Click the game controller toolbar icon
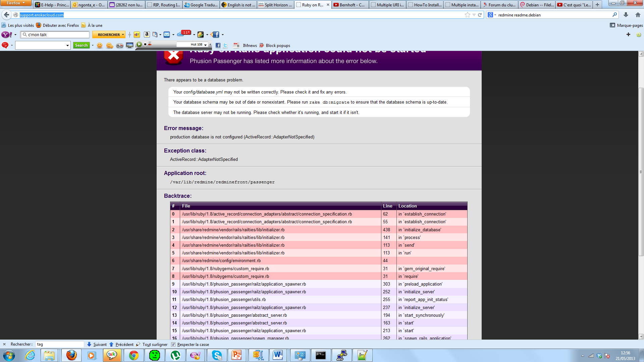This screenshot has height=362, width=644. click(x=120, y=45)
